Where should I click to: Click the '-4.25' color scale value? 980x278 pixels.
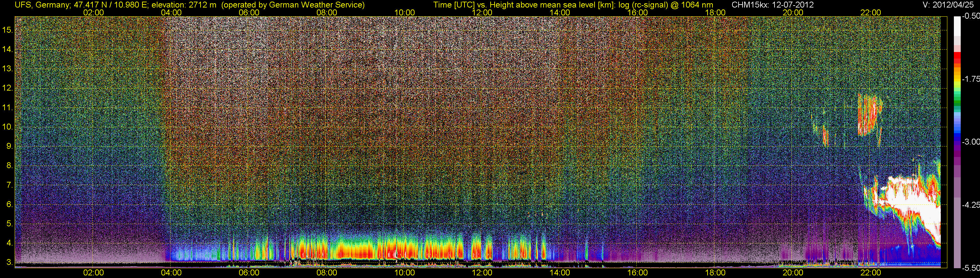click(x=971, y=205)
